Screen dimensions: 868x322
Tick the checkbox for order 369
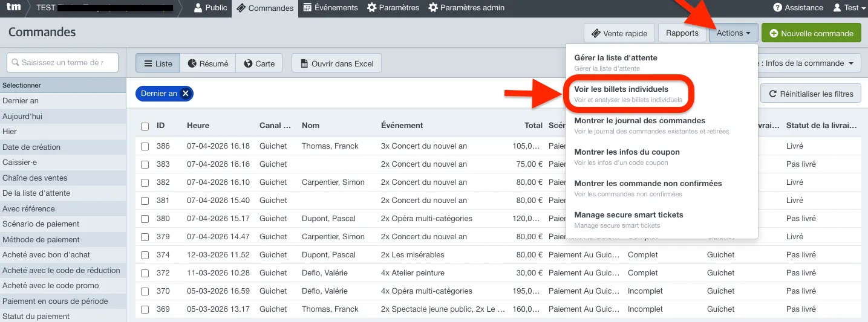click(145, 309)
